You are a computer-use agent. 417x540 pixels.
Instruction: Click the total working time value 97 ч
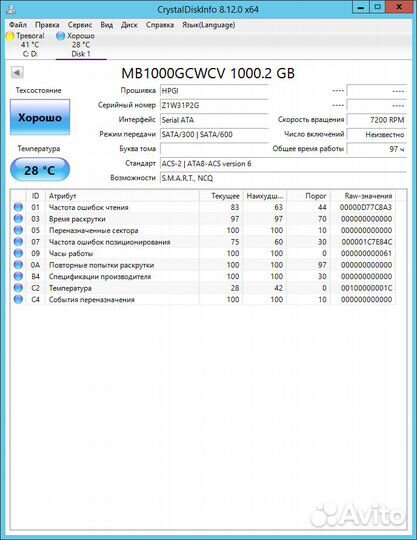(x=376, y=149)
